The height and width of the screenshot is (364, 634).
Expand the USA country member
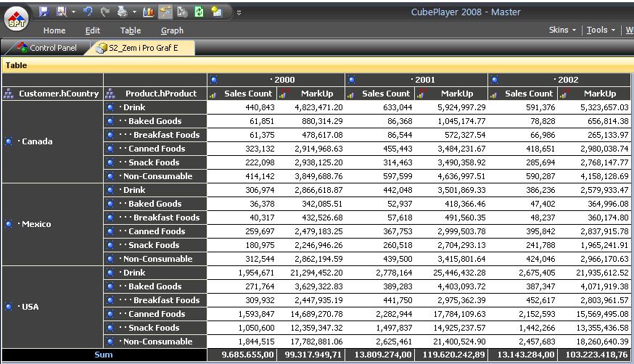(x=9, y=307)
